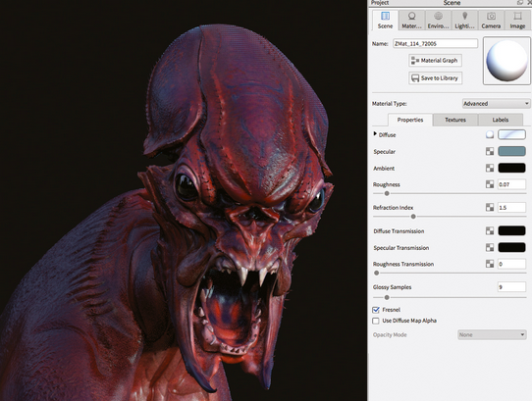Viewport: 532px width, 401px height.
Task: Open the Opacity Mode dropdown
Action: 492,334
